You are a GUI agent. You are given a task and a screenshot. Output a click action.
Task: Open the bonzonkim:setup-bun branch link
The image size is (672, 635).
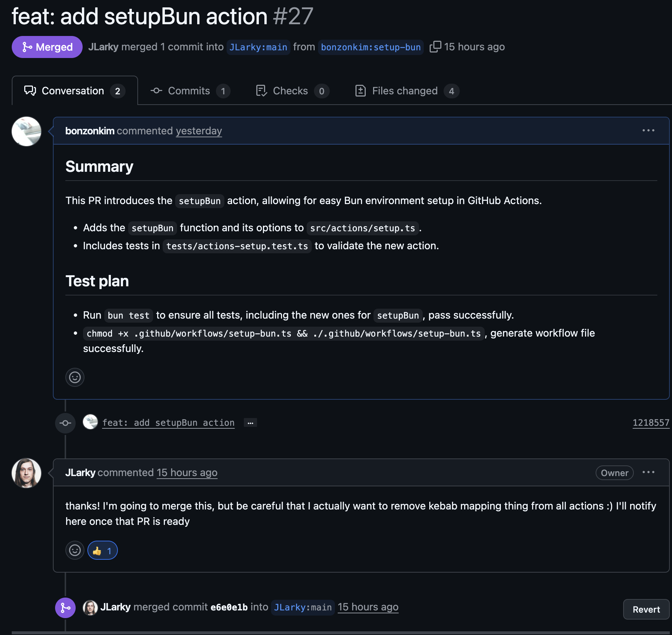pyautogui.click(x=371, y=47)
